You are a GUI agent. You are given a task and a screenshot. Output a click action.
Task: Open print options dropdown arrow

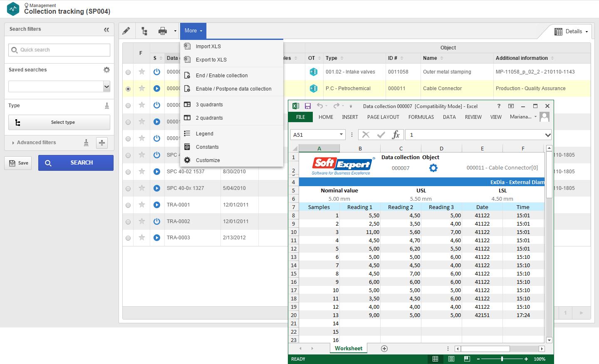pos(175,31)
